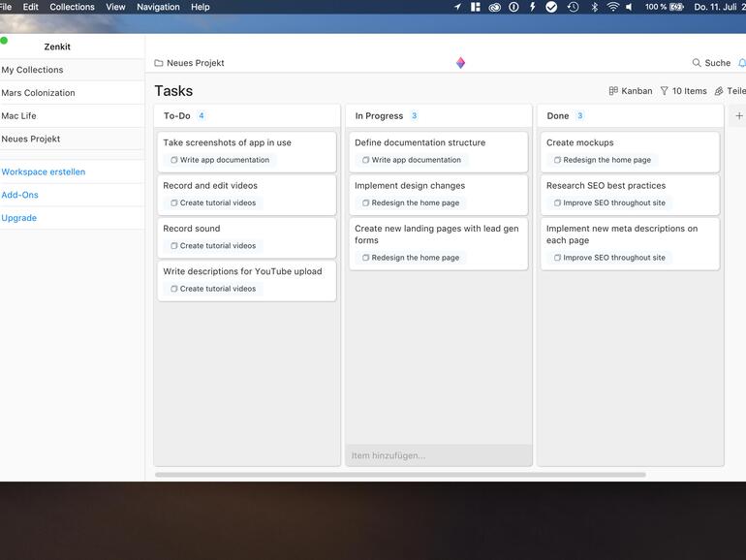Open the File menu

click(x=6, y=7)
